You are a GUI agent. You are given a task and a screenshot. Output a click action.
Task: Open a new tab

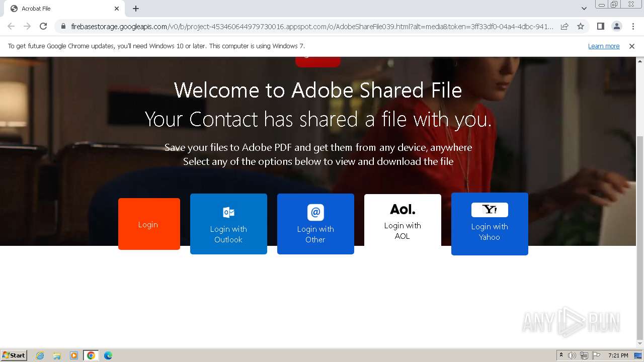click(x=136, y=9)
